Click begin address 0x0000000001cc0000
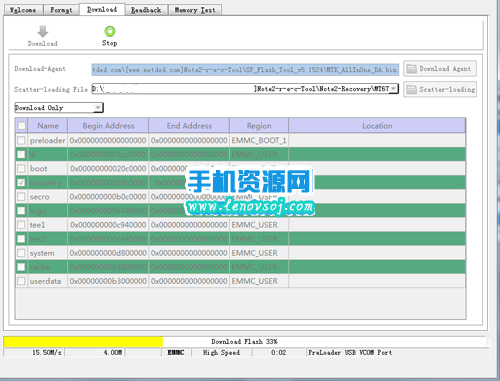Image resolution: width=500 pixels, height=381 pixels. click(x=108, y=154)
